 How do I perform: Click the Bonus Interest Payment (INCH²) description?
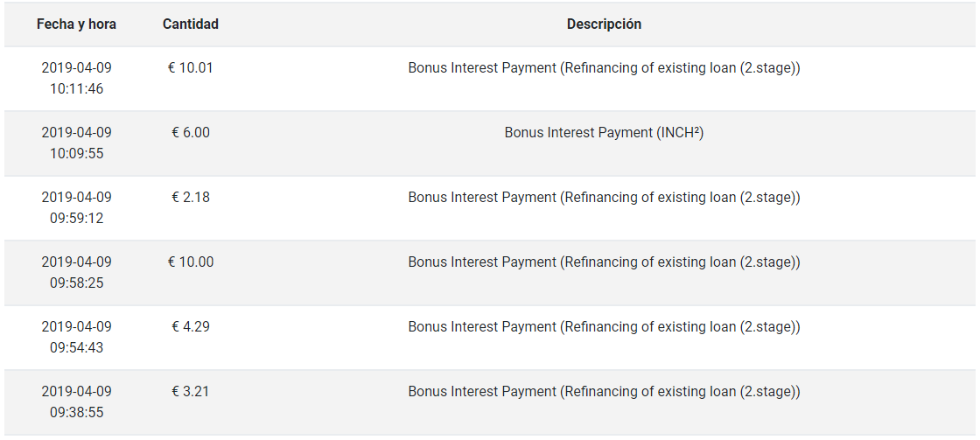604,132
